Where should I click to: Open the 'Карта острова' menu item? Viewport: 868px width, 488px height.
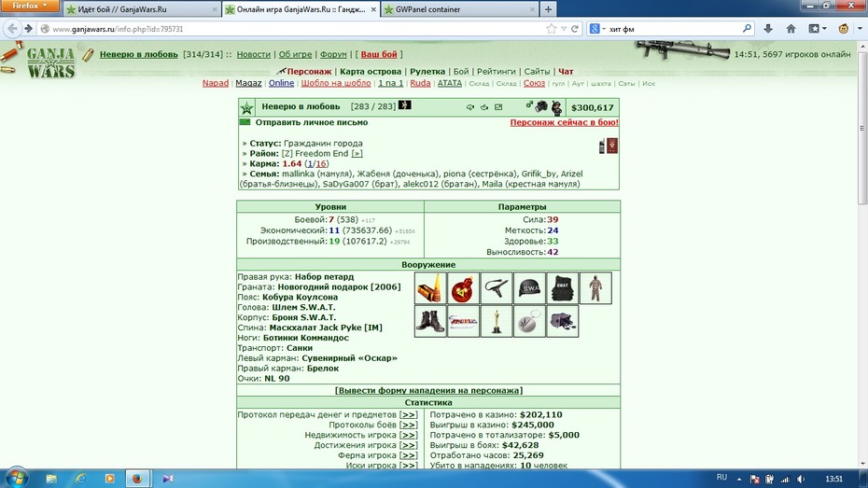[371, 71]
